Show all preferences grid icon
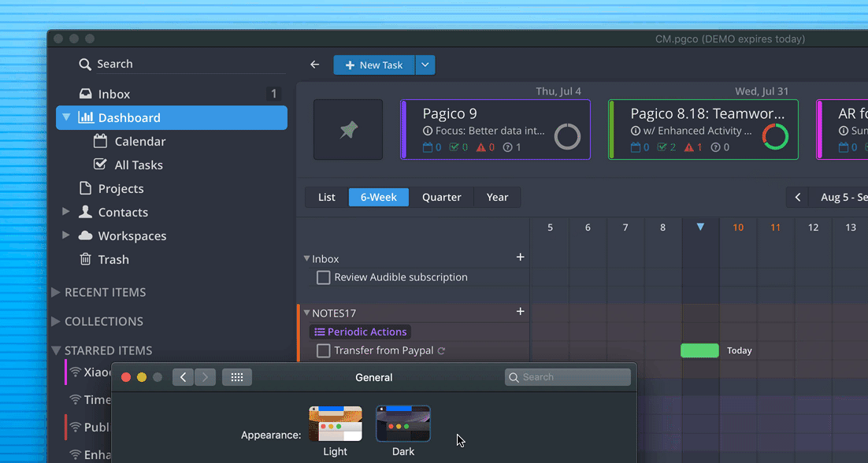 click(x=237, y=377)
